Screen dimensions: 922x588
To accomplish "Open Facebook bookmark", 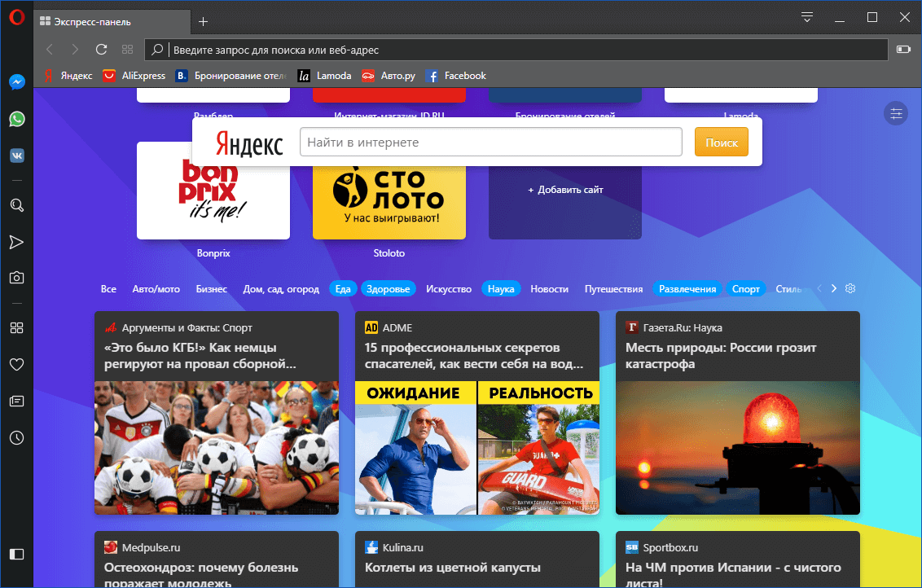I will [456, 76].
